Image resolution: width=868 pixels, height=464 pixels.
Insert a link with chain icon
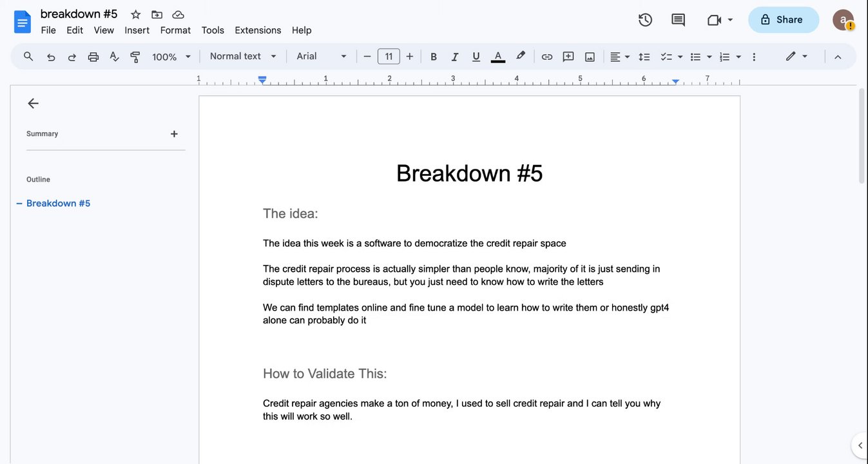point(547,57)
